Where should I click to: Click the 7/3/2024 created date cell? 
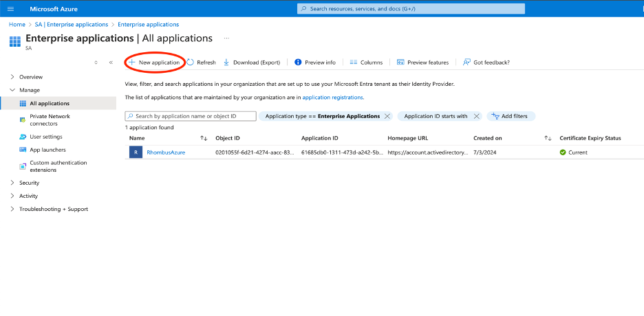(484, 153)
